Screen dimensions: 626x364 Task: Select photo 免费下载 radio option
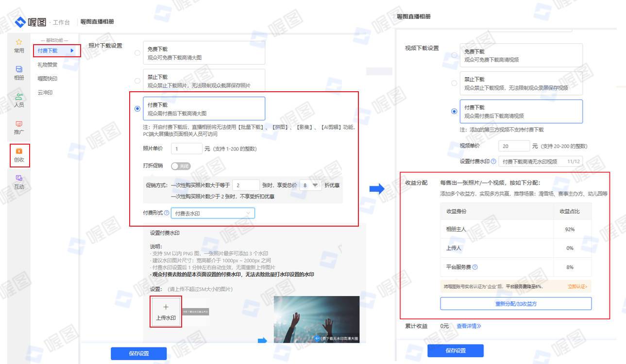click(137, 52)
